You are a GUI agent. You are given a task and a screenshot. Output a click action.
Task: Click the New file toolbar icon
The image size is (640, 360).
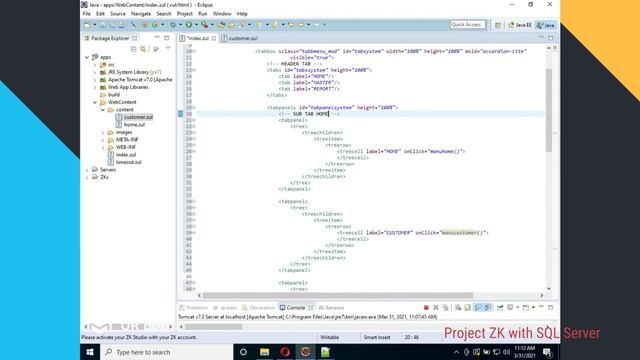pos(87,25)
